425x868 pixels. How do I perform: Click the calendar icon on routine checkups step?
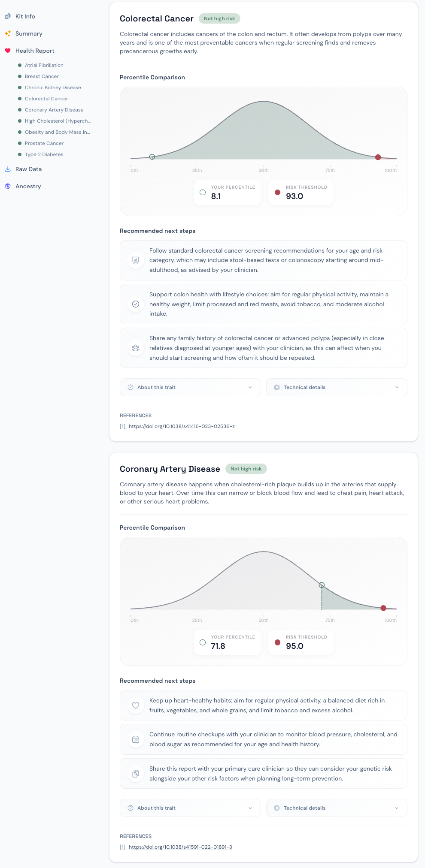[x=136, y=739]
